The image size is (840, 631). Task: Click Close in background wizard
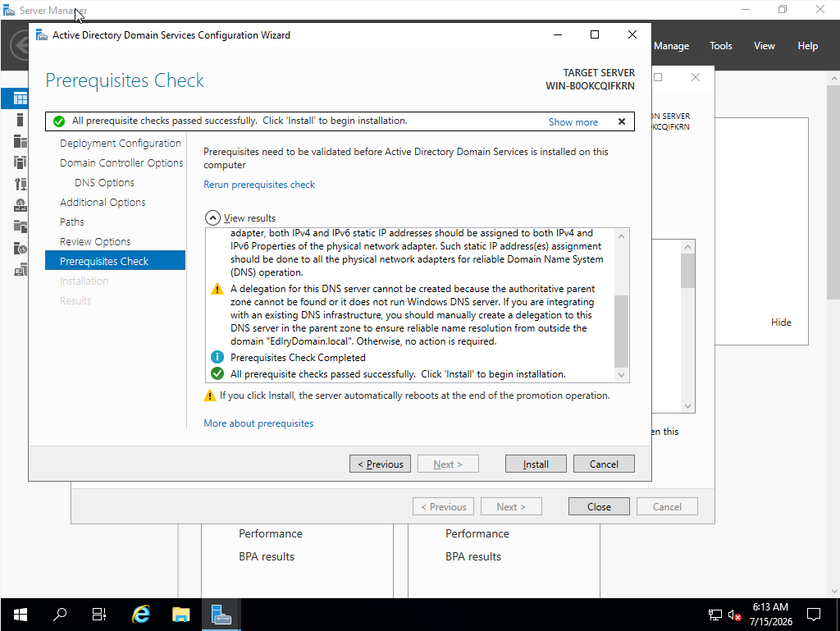pos(599,507)
